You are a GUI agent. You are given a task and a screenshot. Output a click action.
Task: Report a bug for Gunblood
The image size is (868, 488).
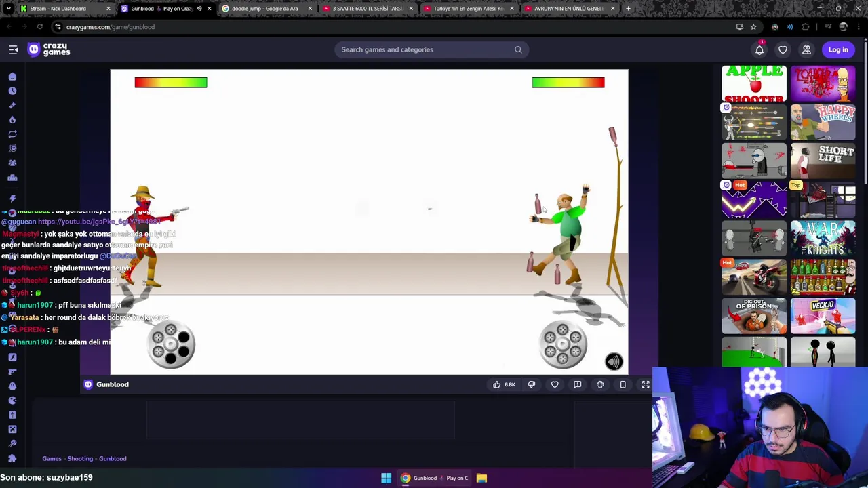[577, 384]
